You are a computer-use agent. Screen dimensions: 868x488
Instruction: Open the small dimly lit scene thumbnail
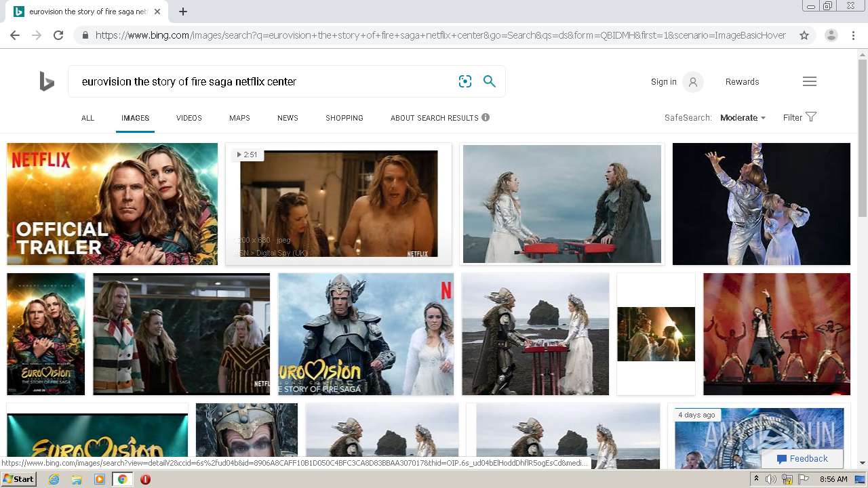(x=656, y=334)
